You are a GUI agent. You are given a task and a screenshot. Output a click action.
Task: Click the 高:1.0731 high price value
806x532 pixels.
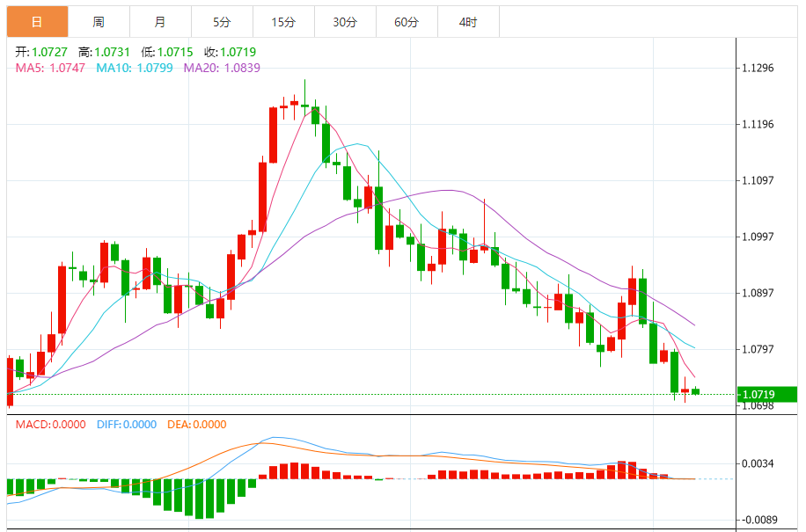coord(105,52)
